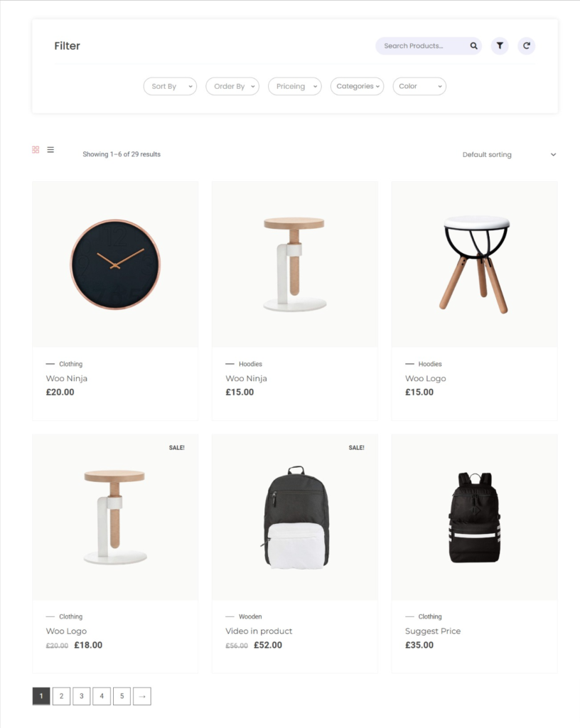Open the Suggest Price product link

click(x=432, y=631)
